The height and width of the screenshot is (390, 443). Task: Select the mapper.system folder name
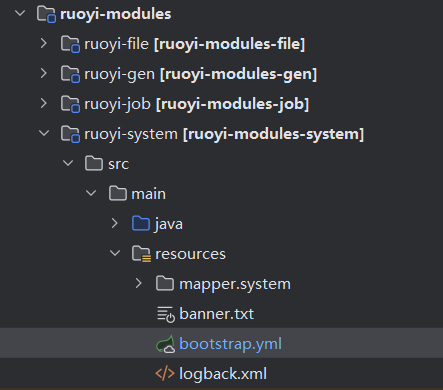[x=235, y=284]
